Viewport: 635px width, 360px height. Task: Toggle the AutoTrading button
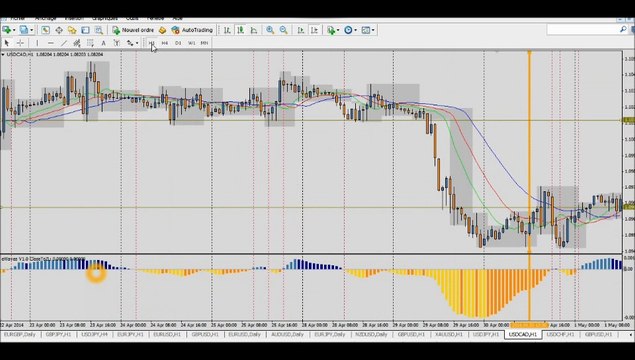coord(192,30)
